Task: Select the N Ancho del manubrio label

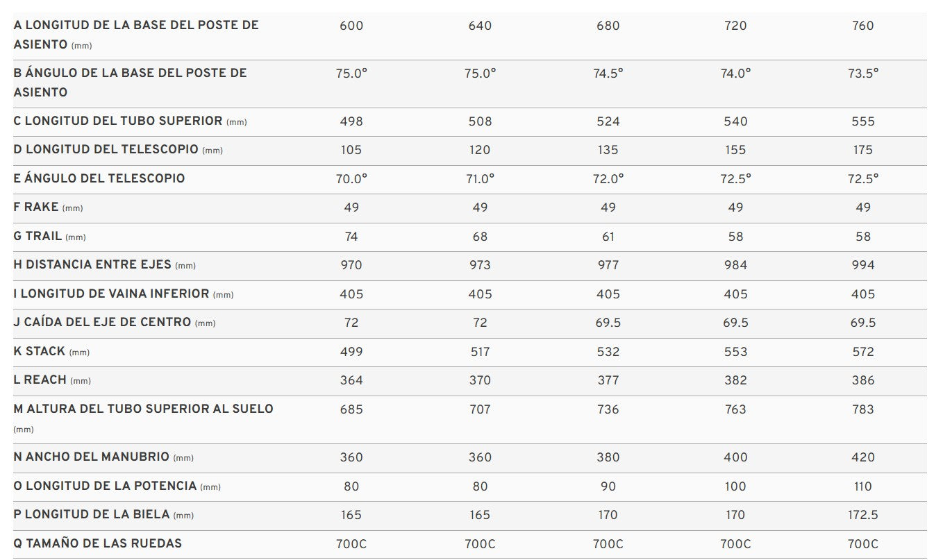Action: (103, 457)
